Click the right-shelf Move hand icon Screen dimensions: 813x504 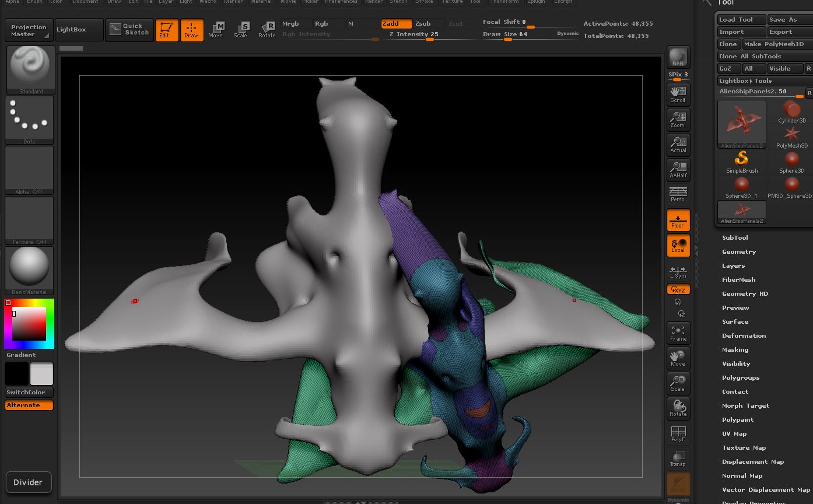678,358
